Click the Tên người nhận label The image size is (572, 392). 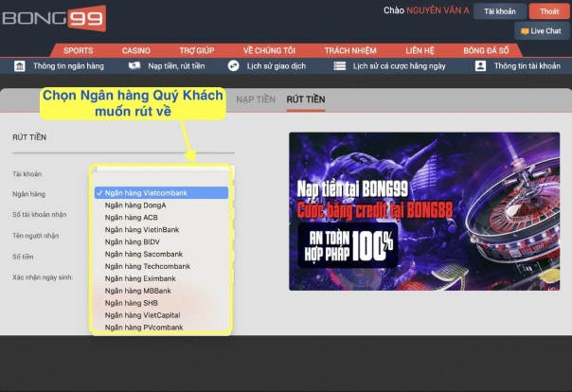click(36, 236)
